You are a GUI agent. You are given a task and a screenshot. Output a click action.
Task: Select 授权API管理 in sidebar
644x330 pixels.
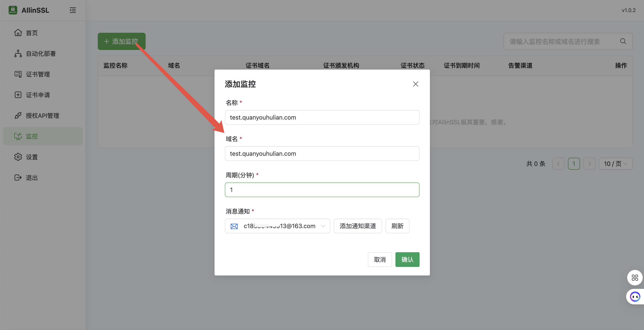(x=42, y=115)
